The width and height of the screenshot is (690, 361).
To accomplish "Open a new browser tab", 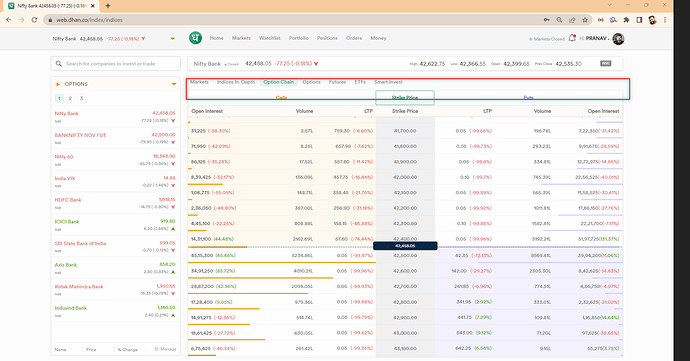I will [108, 6].
